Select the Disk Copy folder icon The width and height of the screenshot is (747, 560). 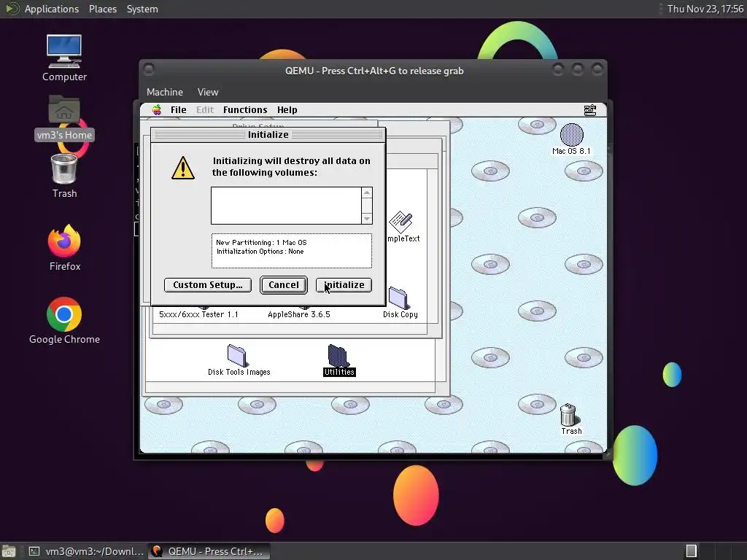(398, 298)
